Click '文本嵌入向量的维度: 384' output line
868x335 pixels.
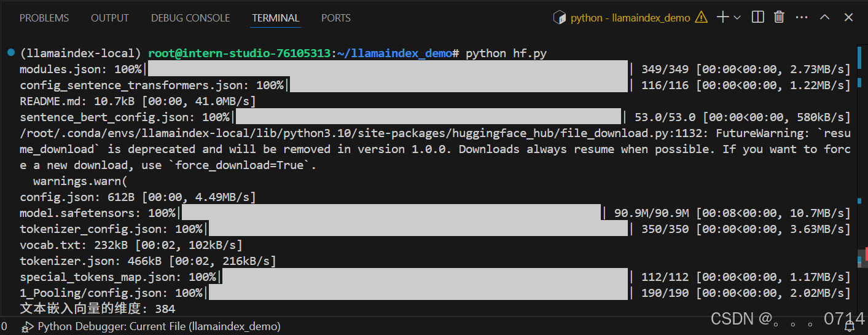(x=97, y=309)
